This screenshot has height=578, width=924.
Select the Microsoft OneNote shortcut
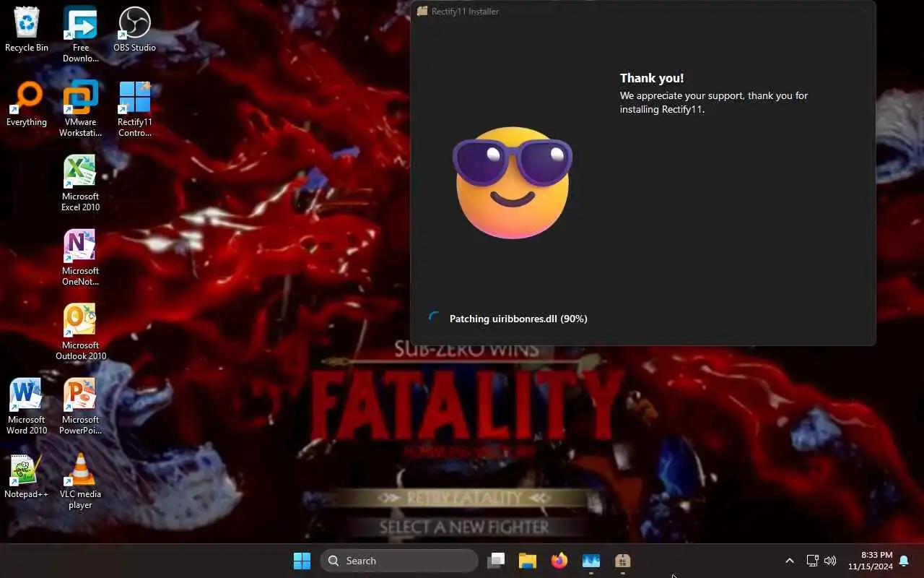tap(80, 258)
